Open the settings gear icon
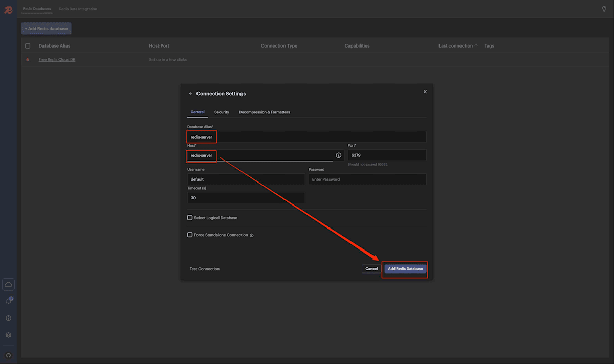This screenshot has width=614, height=364. [8, 335]
